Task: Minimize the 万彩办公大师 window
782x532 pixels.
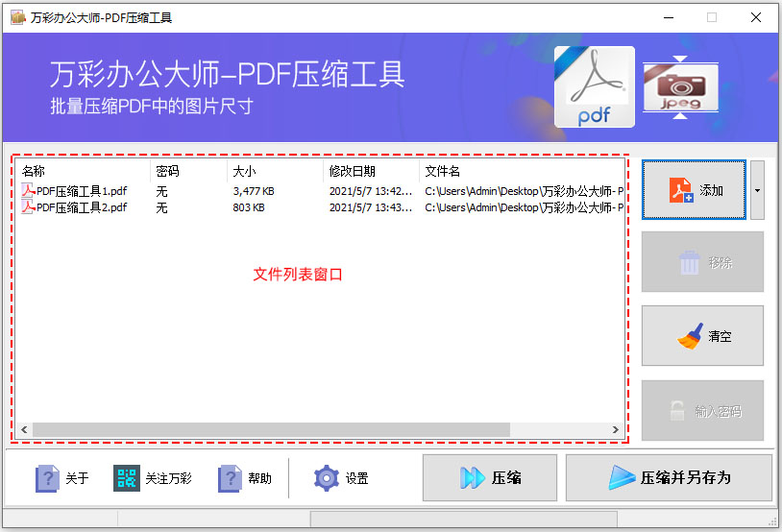Action: pos(669,17)
